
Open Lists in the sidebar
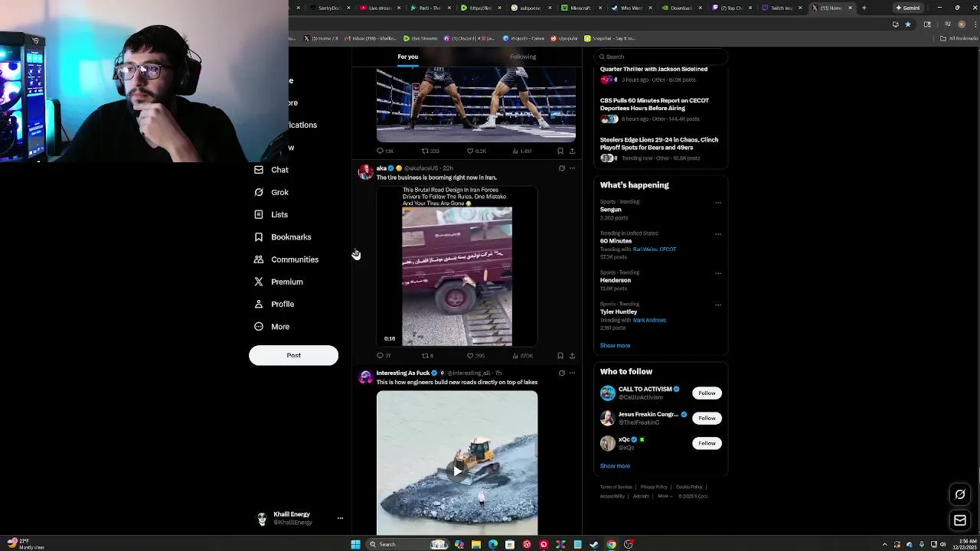271,214
